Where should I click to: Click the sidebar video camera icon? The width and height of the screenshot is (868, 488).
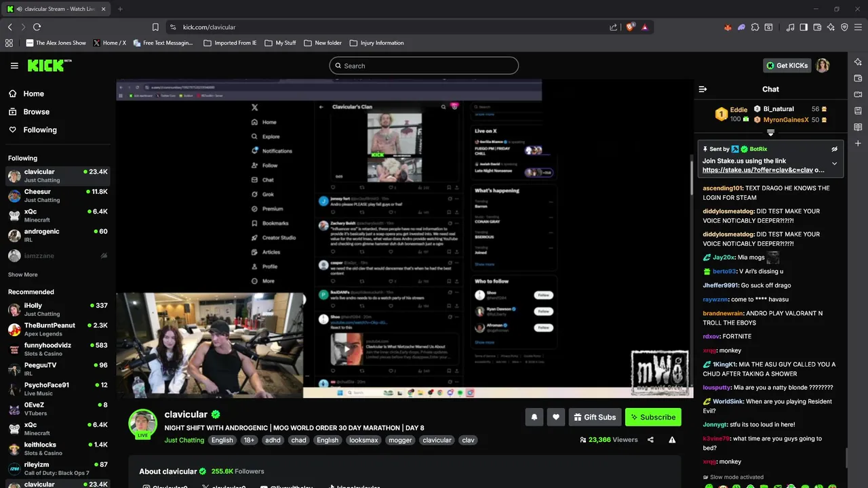pyautogui.click(x=858, y=94)
